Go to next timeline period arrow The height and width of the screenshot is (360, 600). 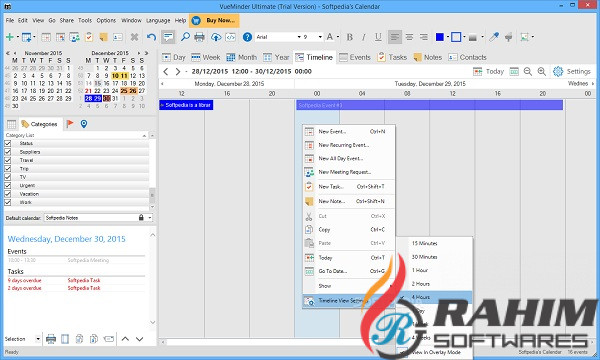pos(178,71)
